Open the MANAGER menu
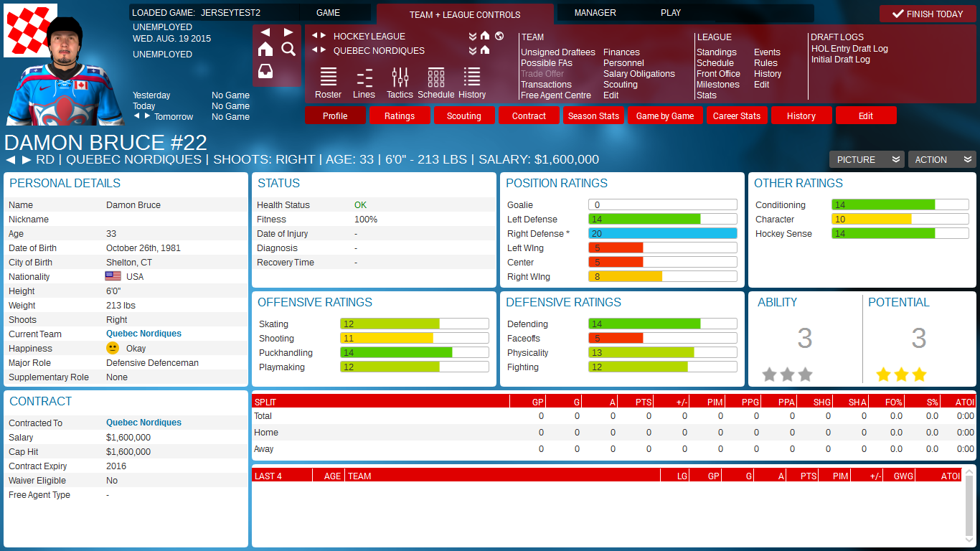Image resolution: width=980 pixels, height=551 pixels. coord(595,13)
